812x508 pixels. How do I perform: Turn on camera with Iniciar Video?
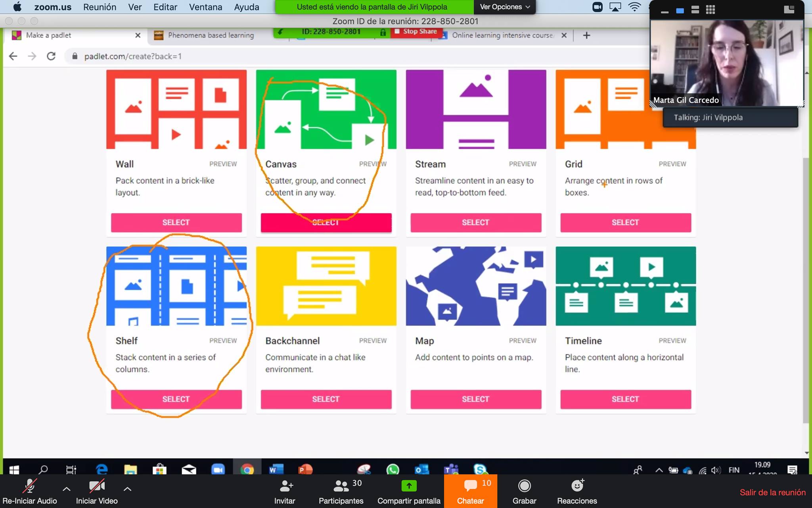pyautogui.click(x=96, y=486)
